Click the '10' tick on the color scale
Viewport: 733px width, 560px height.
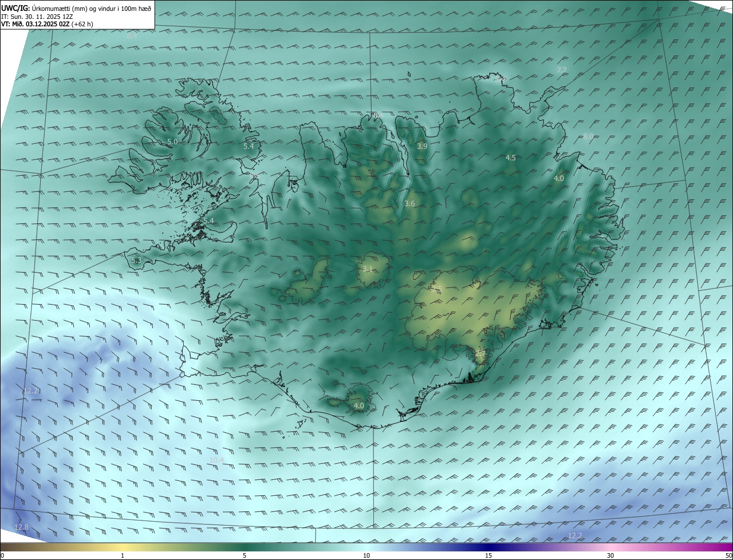click(366, 555)
